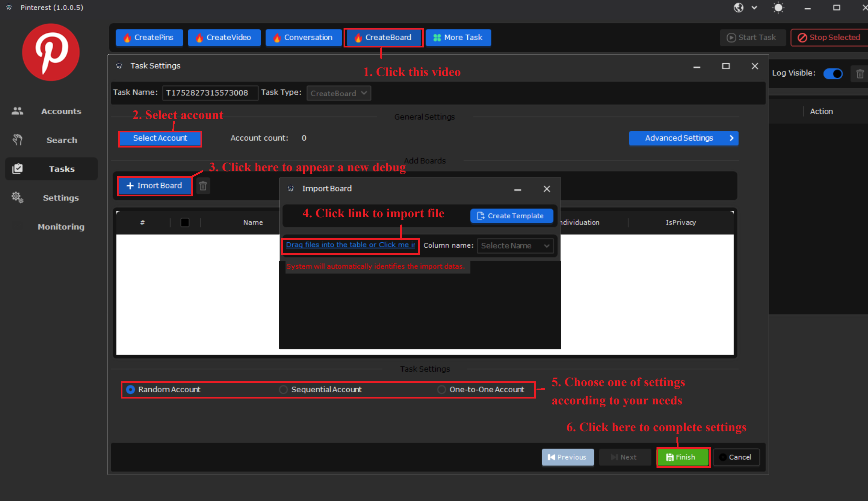Click the Stop Selected button
Viewport: 868px width, 501px height.
829,37
